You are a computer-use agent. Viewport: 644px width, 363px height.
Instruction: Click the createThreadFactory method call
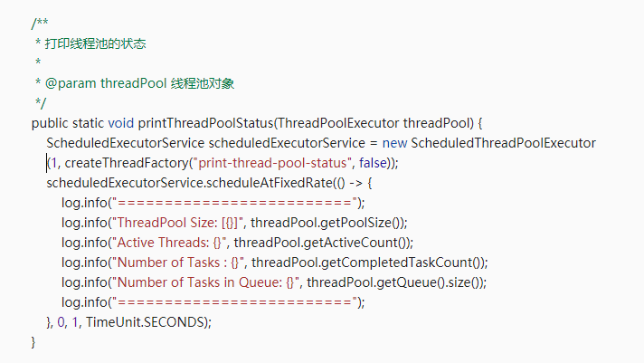112,162
